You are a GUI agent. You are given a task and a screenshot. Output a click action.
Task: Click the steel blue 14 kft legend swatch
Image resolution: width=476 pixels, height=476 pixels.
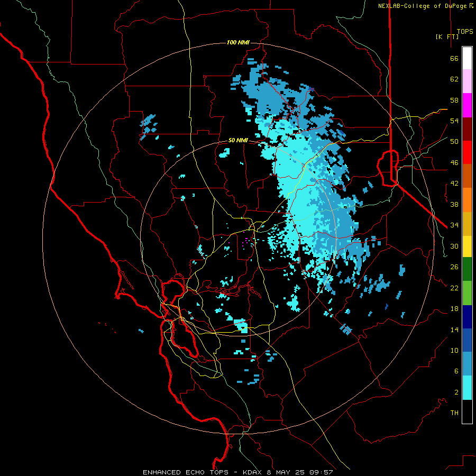[x=467, y=364]
